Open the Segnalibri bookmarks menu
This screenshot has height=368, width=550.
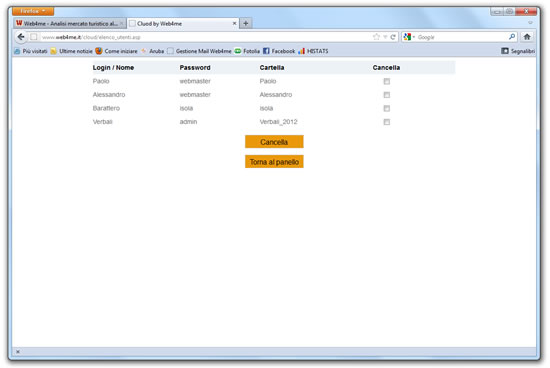[x=518, y=51]
